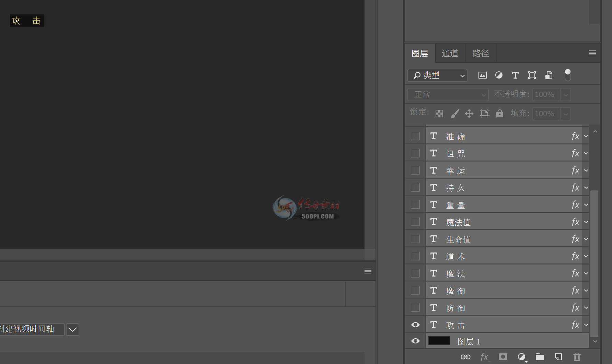This screenshot has width=612, height=364.
Task: Switch to the 通道 tab
Action: point(450,53)
